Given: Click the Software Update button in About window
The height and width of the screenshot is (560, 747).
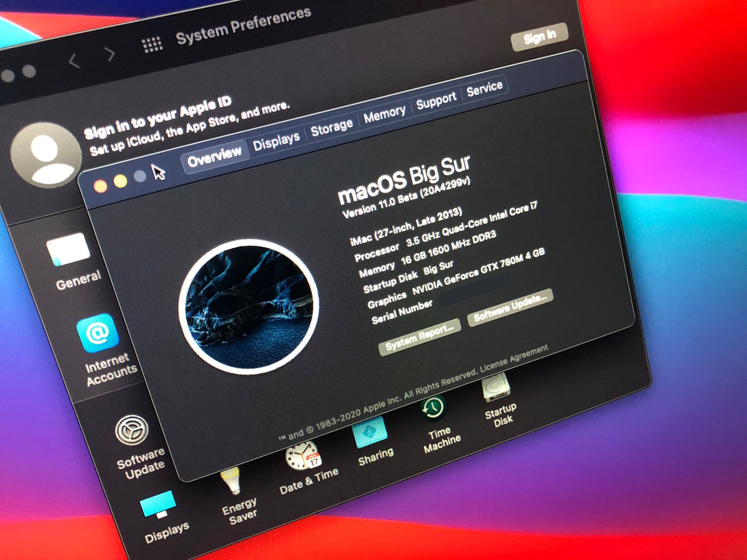Looking at the screenshot, I should [x=510, y=308].
